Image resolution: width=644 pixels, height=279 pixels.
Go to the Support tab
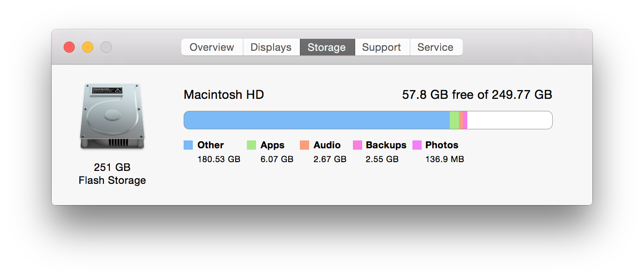coord(382,47)
